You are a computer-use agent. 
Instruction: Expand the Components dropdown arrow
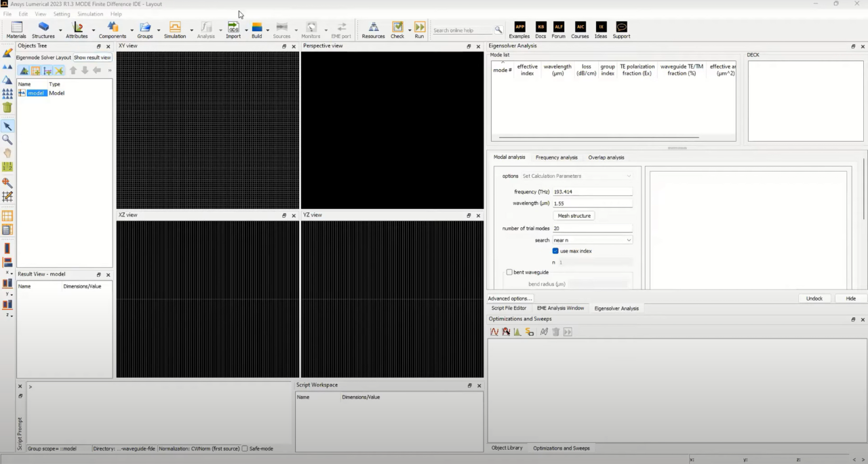(131, 30)
